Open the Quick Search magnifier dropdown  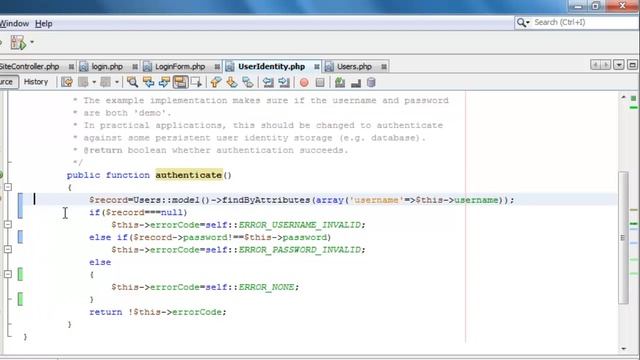point(523,22)
